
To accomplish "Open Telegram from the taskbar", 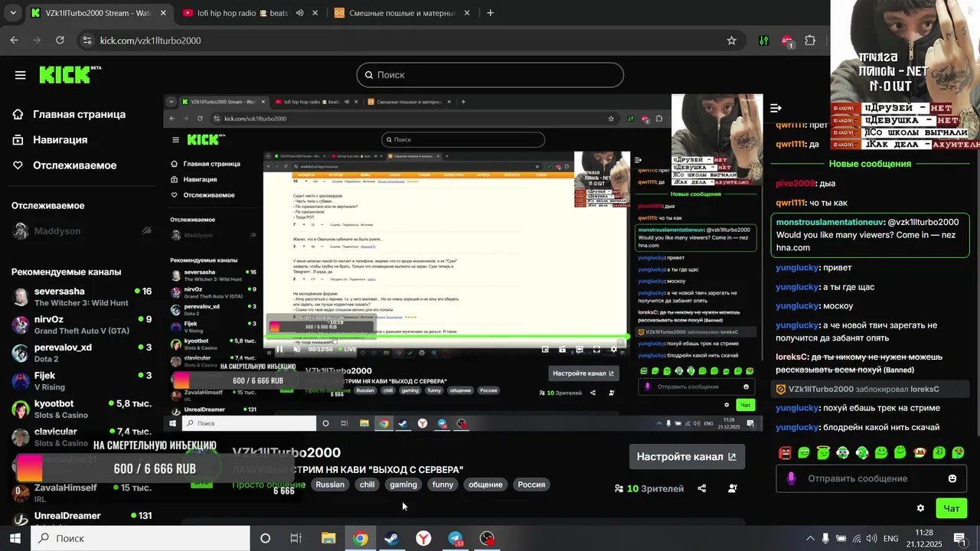I will pos(456,539).
